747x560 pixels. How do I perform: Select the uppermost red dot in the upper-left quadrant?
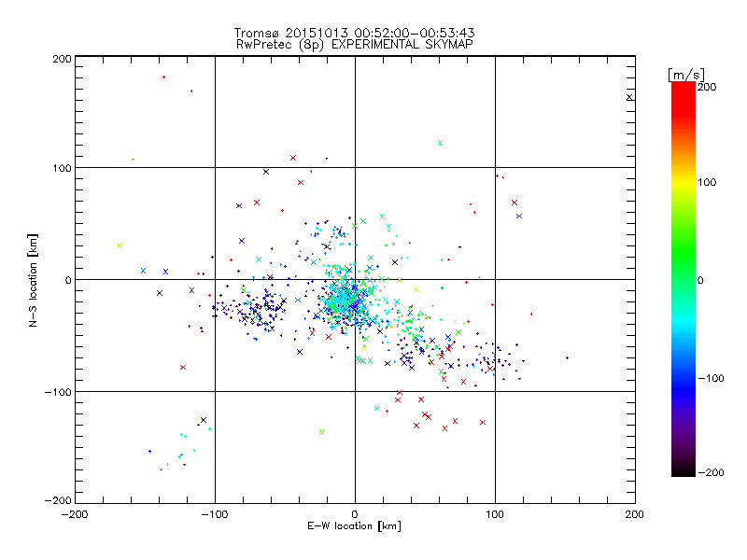(164, 77)
